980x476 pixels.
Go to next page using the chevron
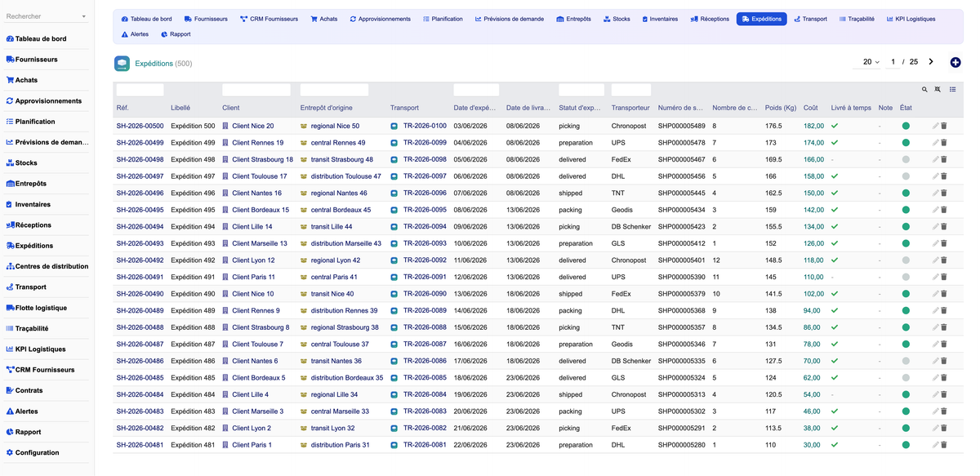931,62
